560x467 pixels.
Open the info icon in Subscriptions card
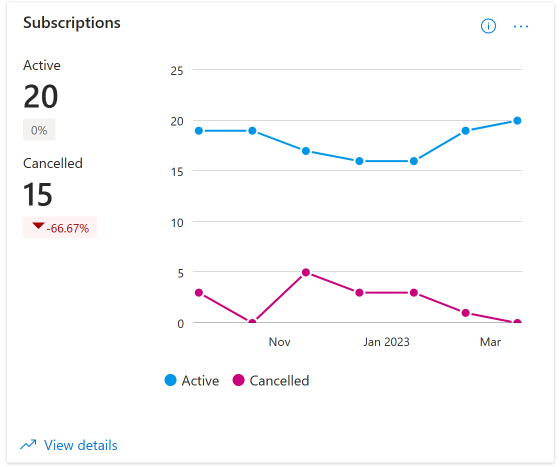pos(488,26)
